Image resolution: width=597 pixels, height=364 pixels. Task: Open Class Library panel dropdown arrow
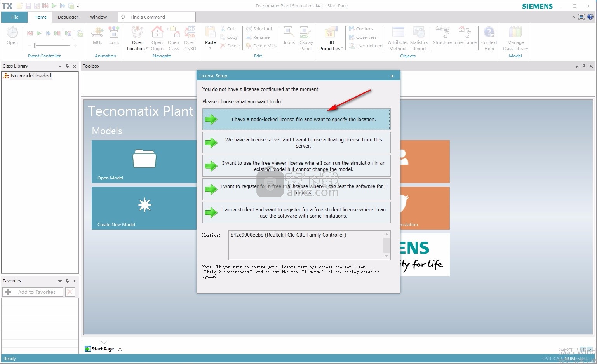(x=60, y=66)
